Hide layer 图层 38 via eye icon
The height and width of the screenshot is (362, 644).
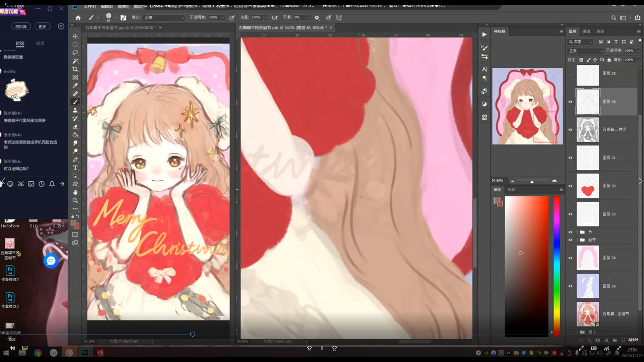(570, 258)
